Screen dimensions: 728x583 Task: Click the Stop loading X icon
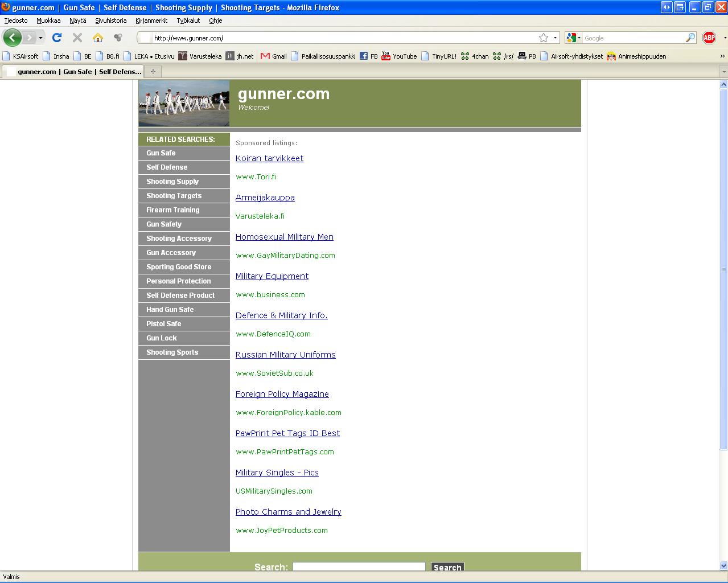[77, 38]
